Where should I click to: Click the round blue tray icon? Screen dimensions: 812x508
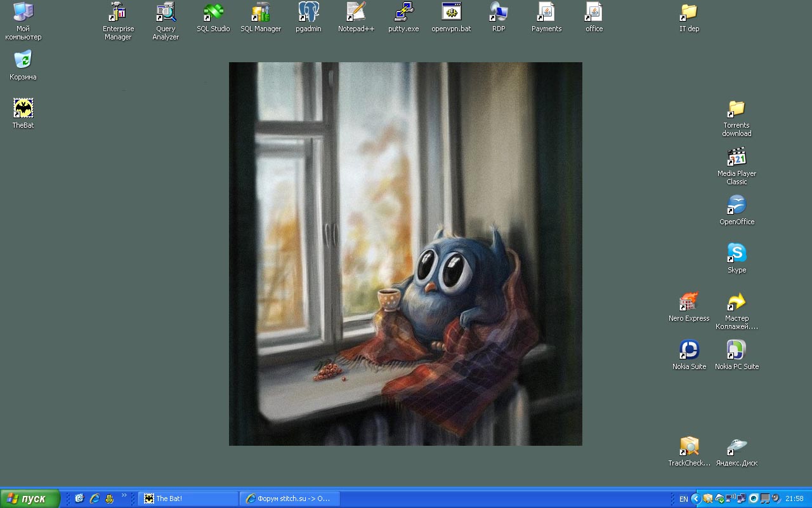[754, 498]
